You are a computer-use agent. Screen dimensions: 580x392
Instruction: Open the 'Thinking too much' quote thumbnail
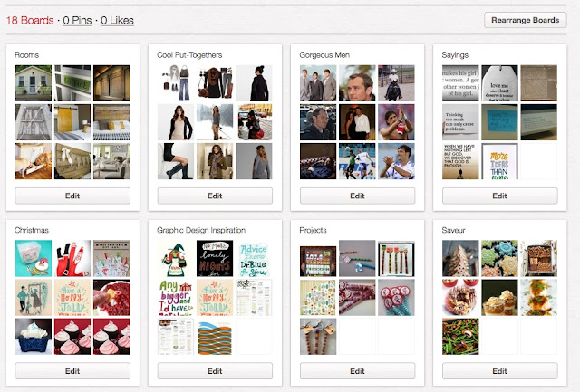coord(460,122)
